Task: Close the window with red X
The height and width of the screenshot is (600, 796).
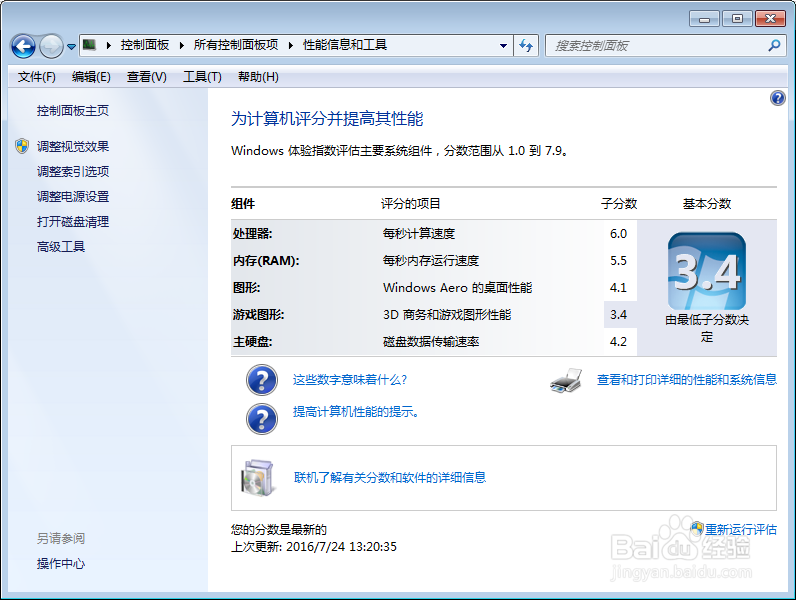Action: tap(770, 19)
